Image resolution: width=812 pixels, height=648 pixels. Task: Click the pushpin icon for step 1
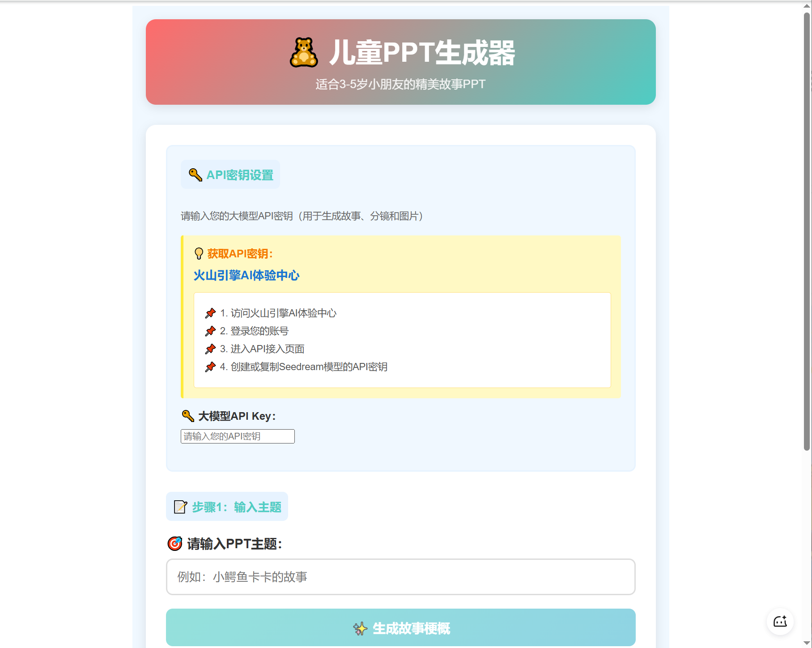click(x=210, y=313)
